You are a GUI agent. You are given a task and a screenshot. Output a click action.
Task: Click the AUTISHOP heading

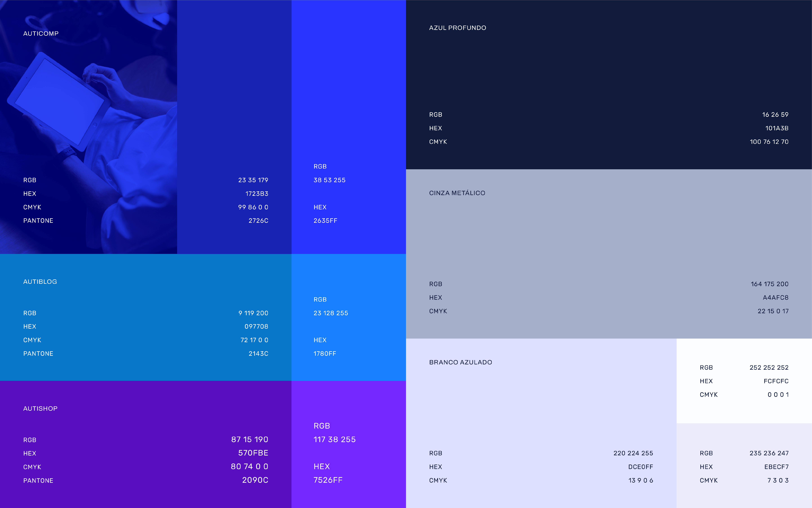(40, 409)
